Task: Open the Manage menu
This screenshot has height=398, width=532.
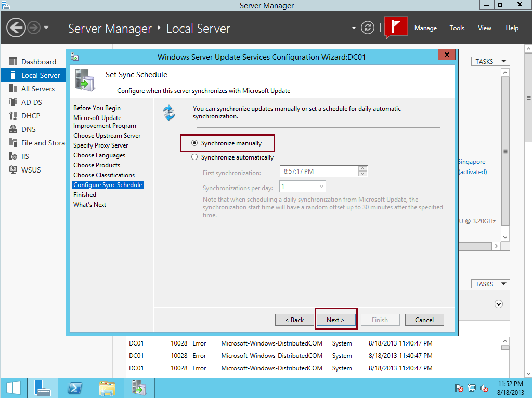Action: [x=425, y=28]
